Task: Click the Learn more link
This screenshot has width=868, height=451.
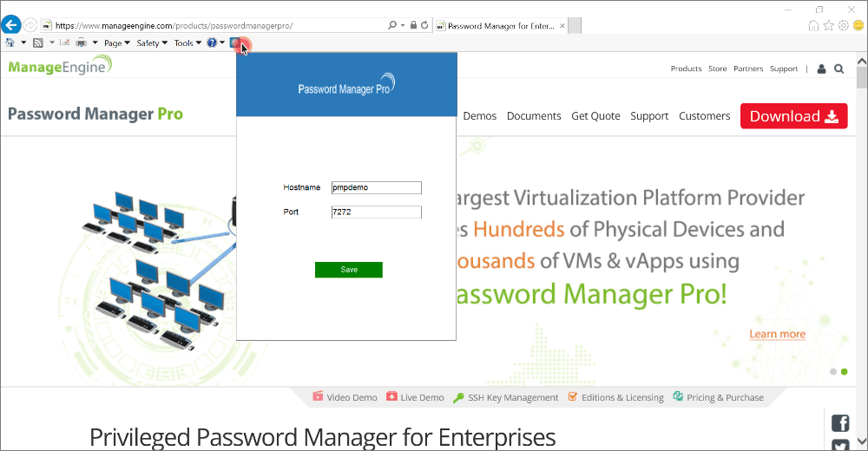Action: tap(777, 334)
